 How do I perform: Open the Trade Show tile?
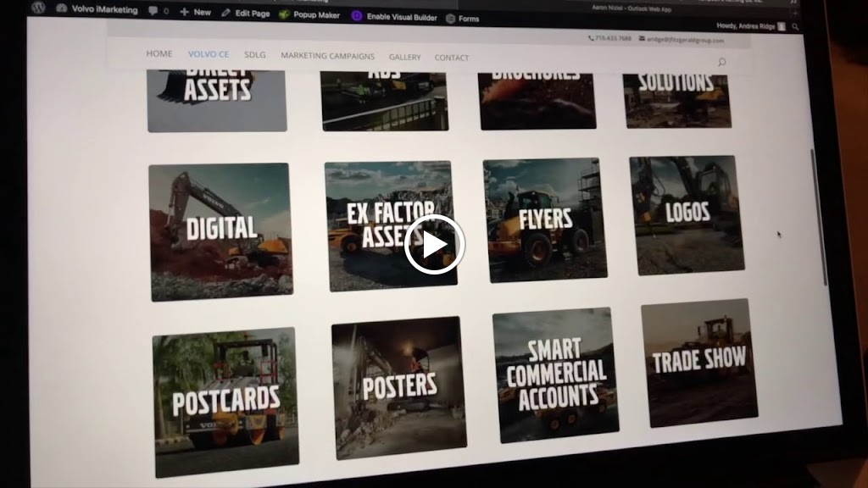pos(699,363)
